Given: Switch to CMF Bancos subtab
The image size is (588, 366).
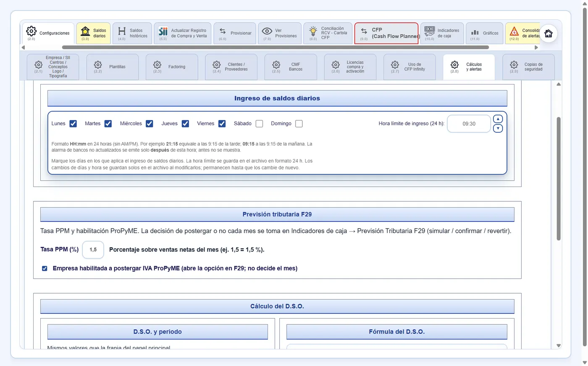Looking at the screenshot, I should pos(291,67).
